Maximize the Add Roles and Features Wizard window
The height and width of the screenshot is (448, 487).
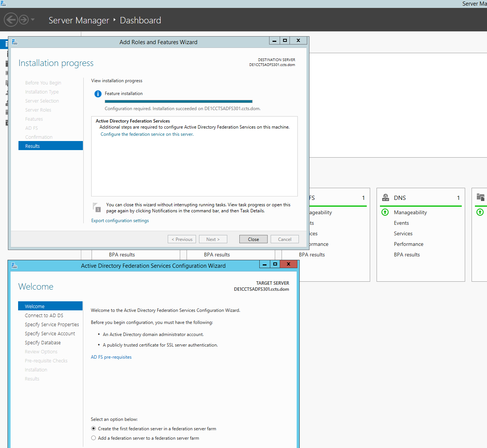click(285, 40)
